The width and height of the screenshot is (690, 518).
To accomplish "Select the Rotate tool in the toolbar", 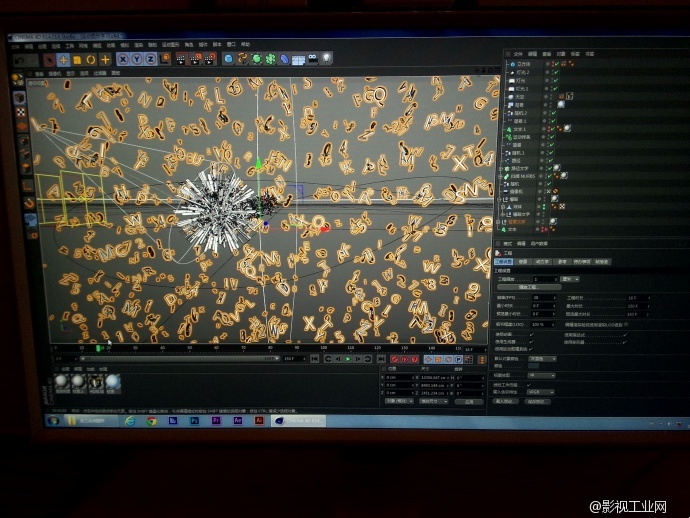I will (x=91, y=59).
